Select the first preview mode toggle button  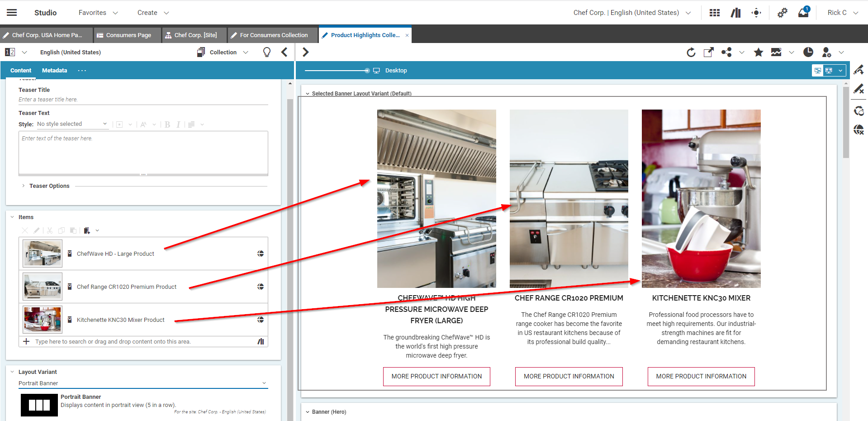coord(818,71)
